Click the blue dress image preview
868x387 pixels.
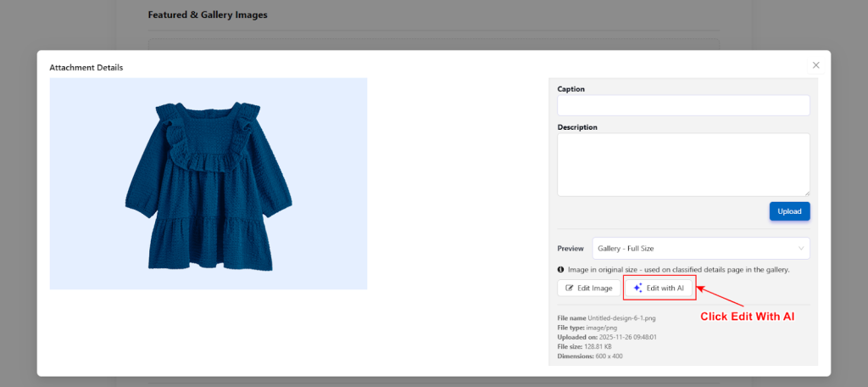[x=209, y=183]
